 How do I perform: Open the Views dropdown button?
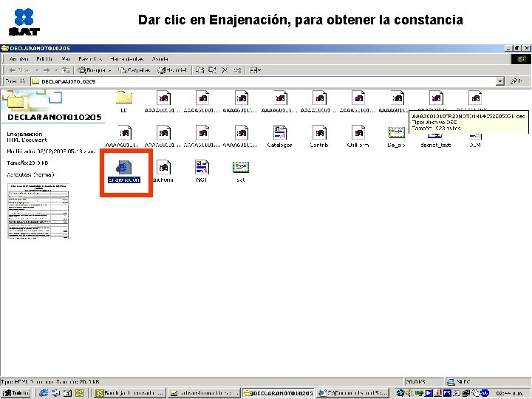click(255, 70)
